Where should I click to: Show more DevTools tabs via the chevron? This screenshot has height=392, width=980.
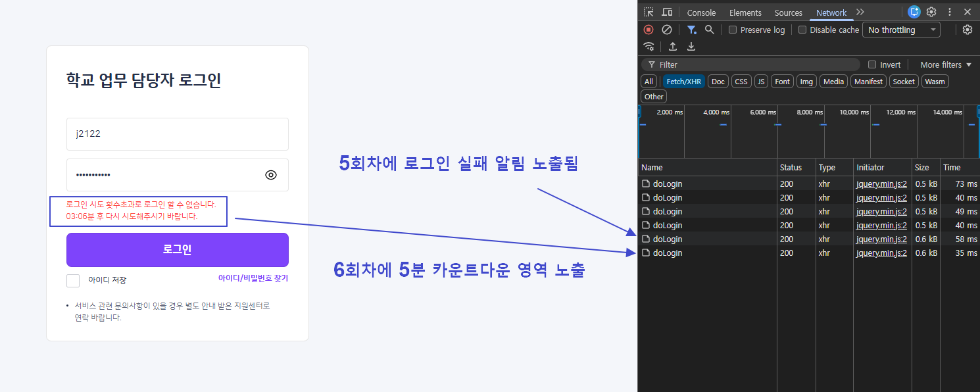click(x=860, y=12)
